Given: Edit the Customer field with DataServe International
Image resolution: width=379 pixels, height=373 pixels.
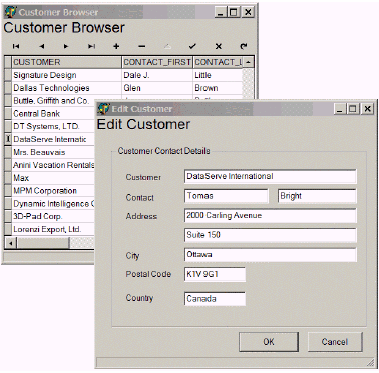Looking at the screenshot, I should click(x=270, y=176).
